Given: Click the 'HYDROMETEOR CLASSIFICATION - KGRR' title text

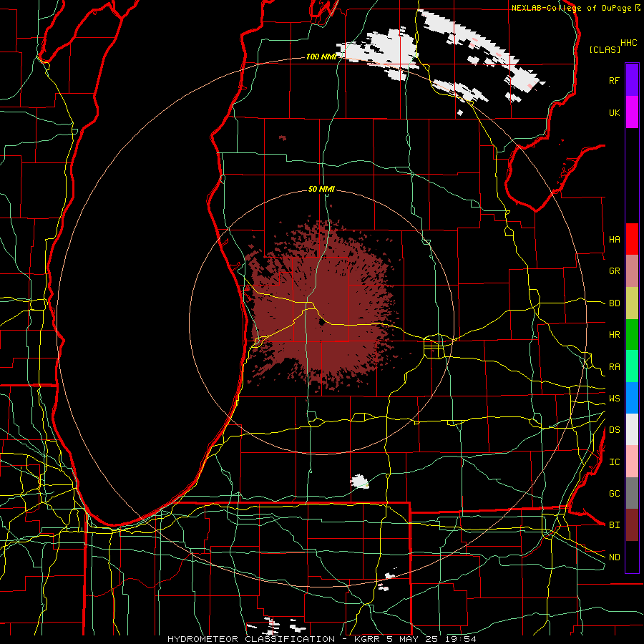Looking at the screenshot, I should tap(275, 639).
